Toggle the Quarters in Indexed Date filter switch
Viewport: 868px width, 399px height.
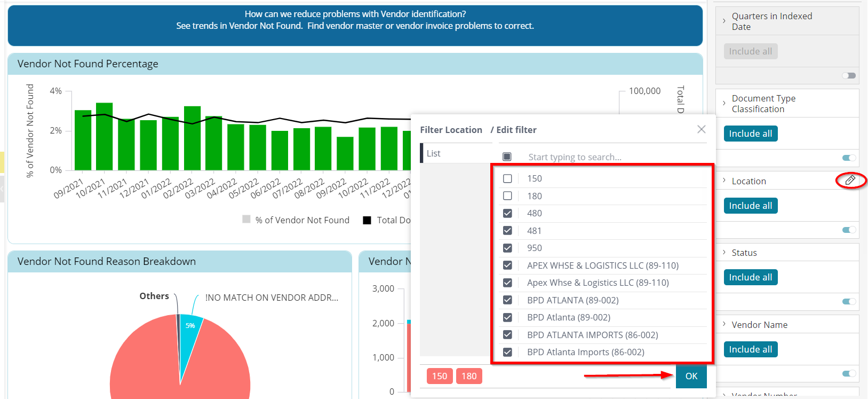[x=849, y=75]
